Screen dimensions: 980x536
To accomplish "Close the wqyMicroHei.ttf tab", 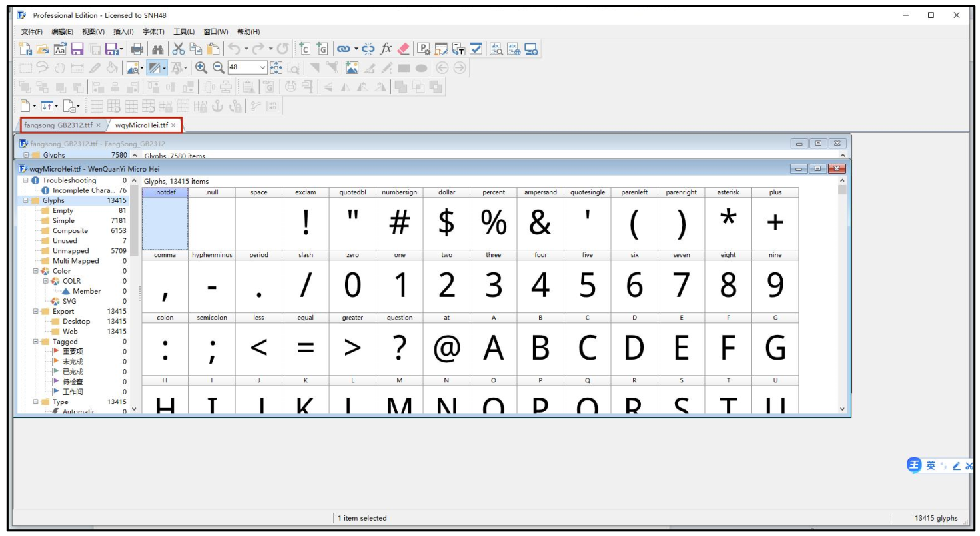I will pyautogui.click(x=173, y=125).
